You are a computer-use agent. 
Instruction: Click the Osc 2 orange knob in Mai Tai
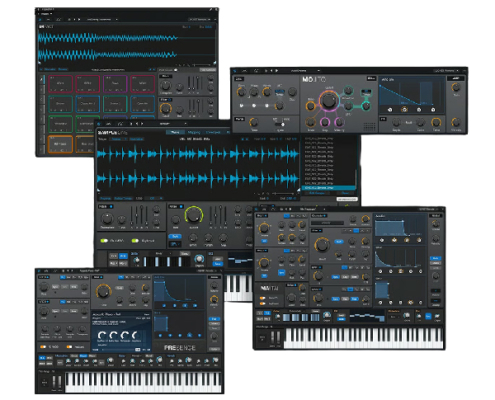[264, 263]
